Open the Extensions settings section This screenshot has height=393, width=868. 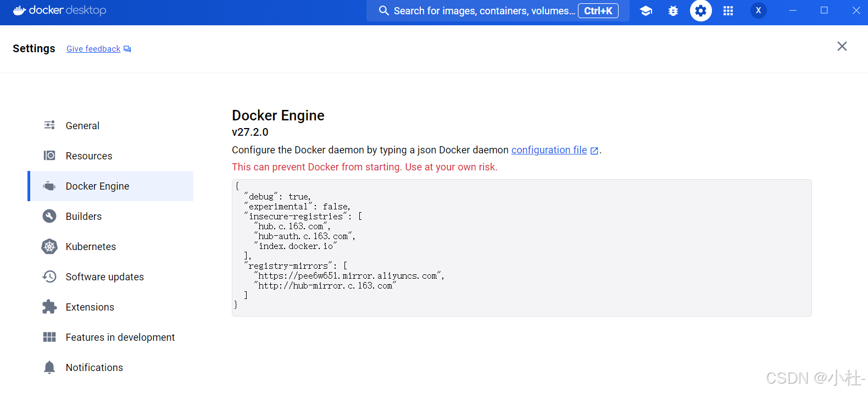110,307
